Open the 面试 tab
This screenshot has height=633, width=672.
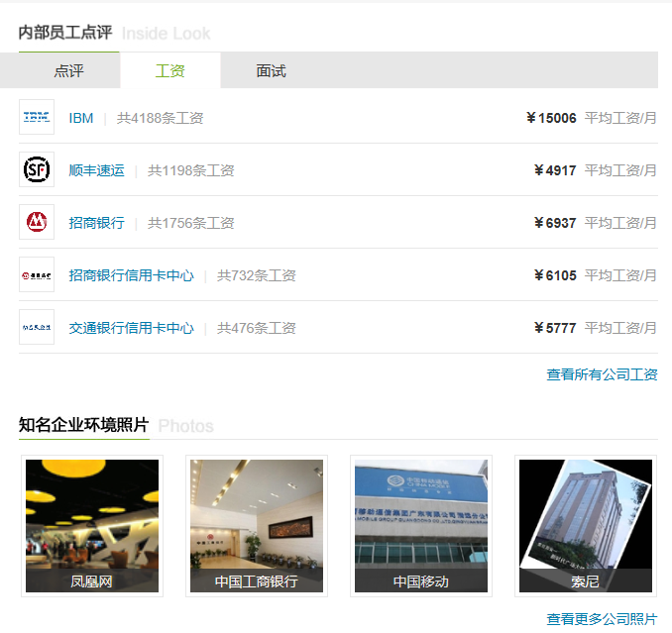tap(271, 70)
